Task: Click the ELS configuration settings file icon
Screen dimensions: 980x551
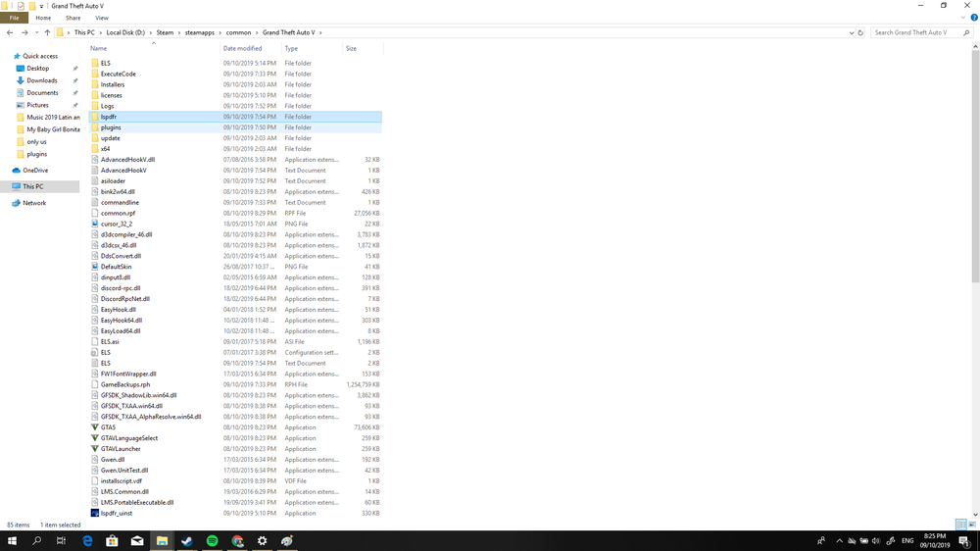Action: 95,353
